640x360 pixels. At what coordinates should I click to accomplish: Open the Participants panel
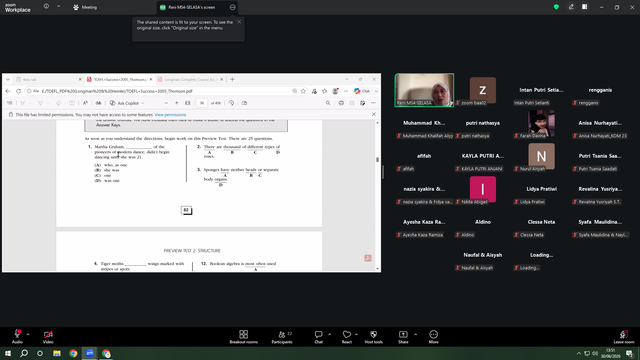(282, 337)
